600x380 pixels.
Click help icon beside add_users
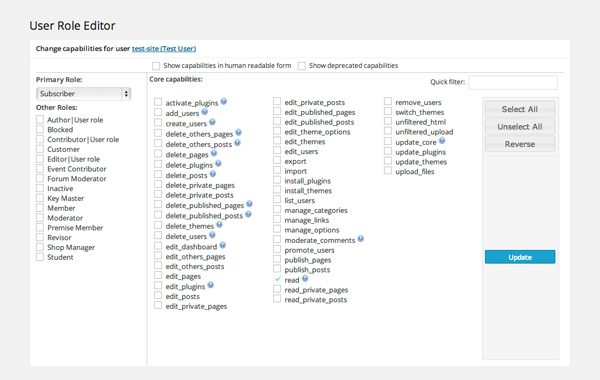click(205, 112)
